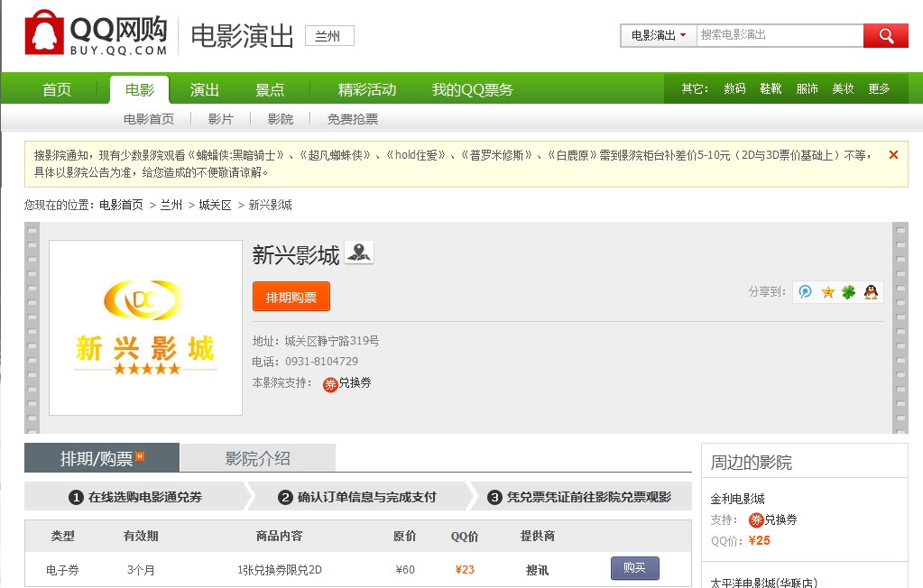Click the 美妆 category link
Viewport: 923px width, 588px height.
(843, 89)
